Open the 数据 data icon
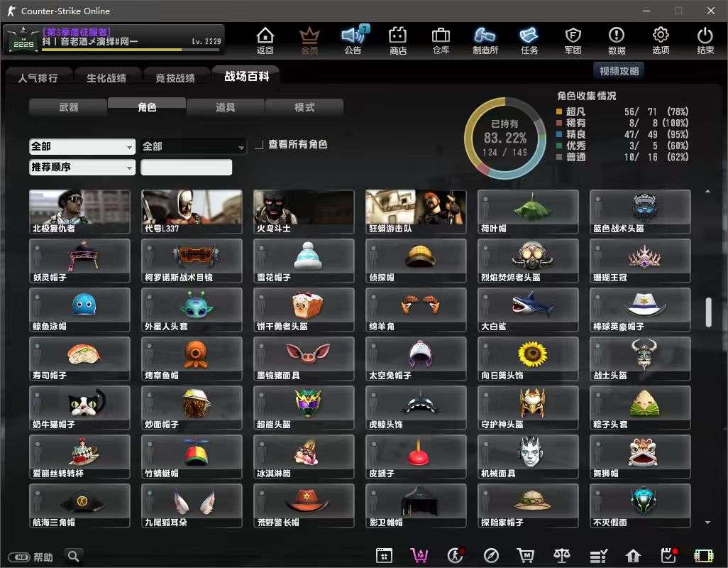Screen dimensions: 728x568 (617, 40)
